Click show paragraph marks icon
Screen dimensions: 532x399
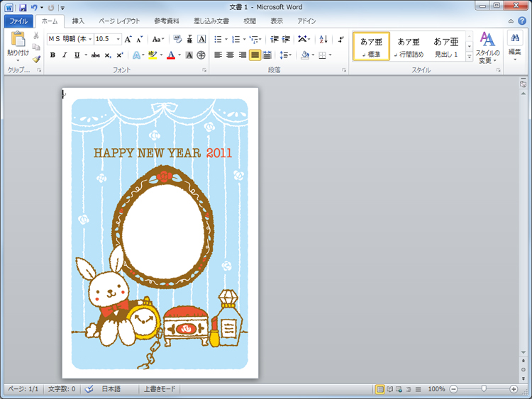coord(340,39)
